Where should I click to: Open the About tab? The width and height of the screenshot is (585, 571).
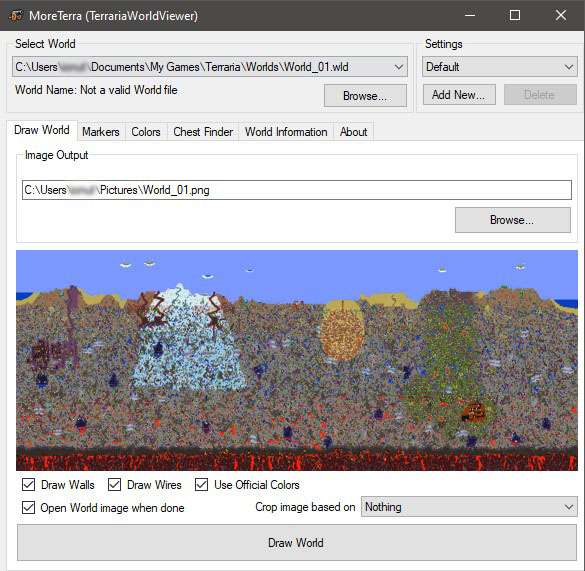tap(353, 132)
